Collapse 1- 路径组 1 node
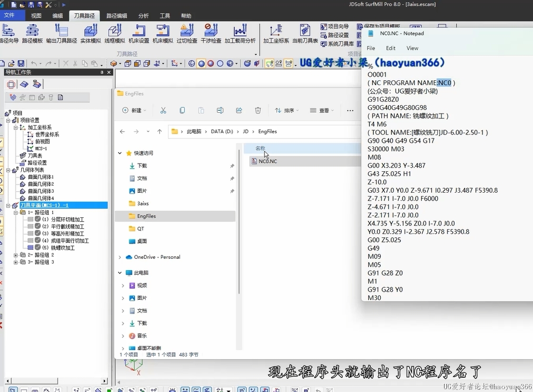533x392 pixels. click(16, 213)
